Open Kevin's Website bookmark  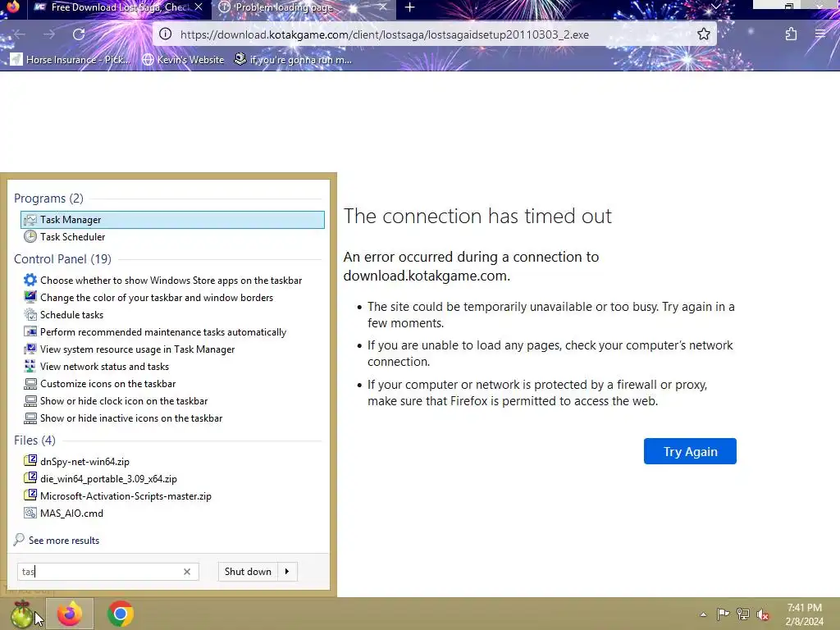pos(183,59)
